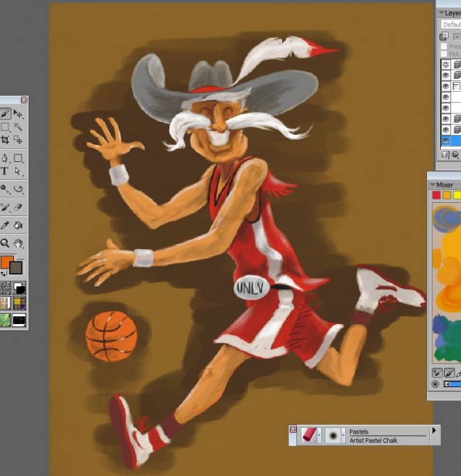Open the weave selector swatch
This screenshot has height=476, width=461.
tap(19, 303)
